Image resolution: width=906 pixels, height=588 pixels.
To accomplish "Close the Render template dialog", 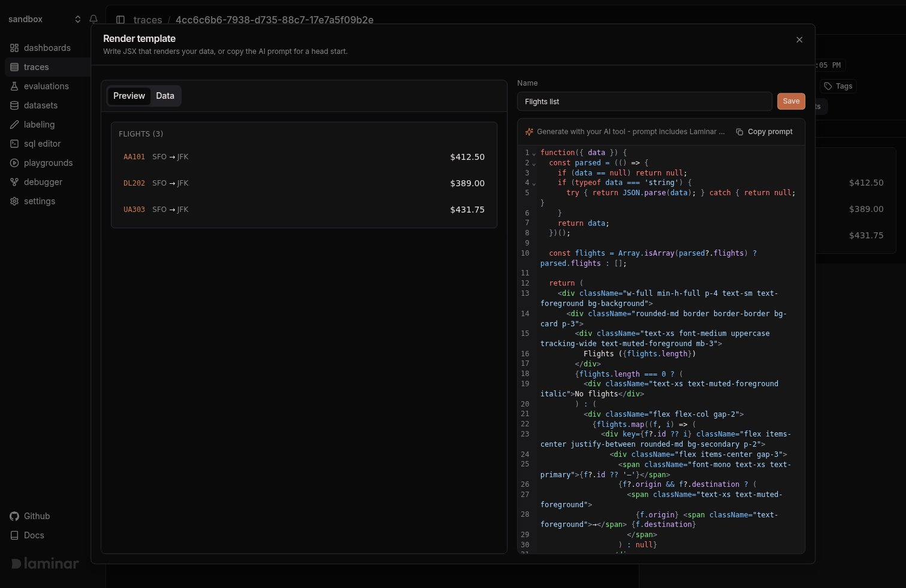I will click(x=799, y=40).
